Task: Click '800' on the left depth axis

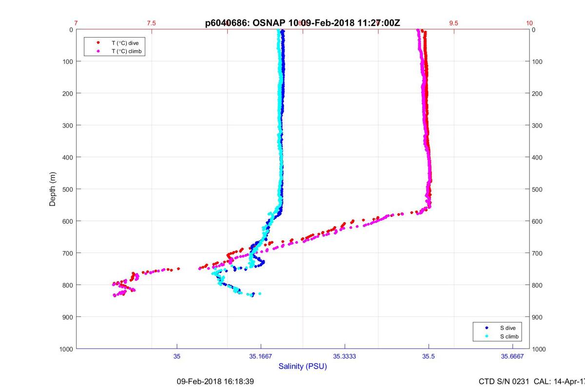Action: 67,285
